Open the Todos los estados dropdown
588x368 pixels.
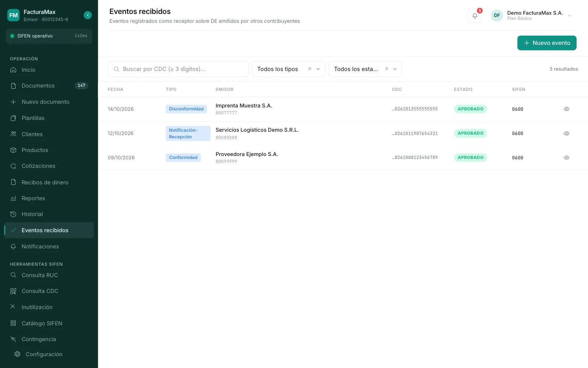coord(365,69)
